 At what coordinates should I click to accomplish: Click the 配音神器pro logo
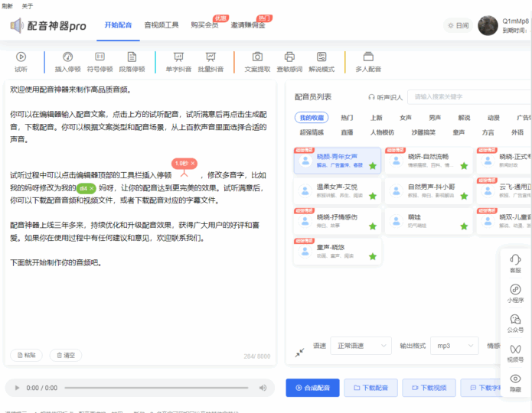tap(47, 25)
